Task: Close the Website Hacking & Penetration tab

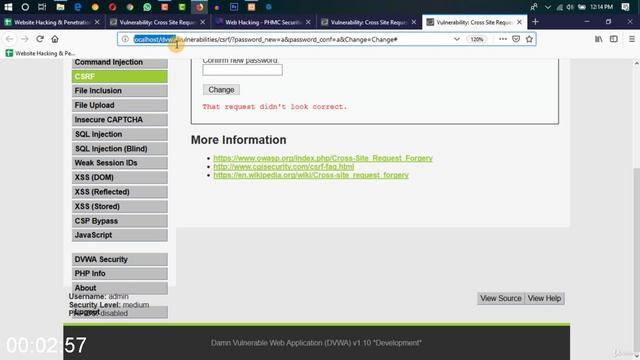Action: pos(97,22)
